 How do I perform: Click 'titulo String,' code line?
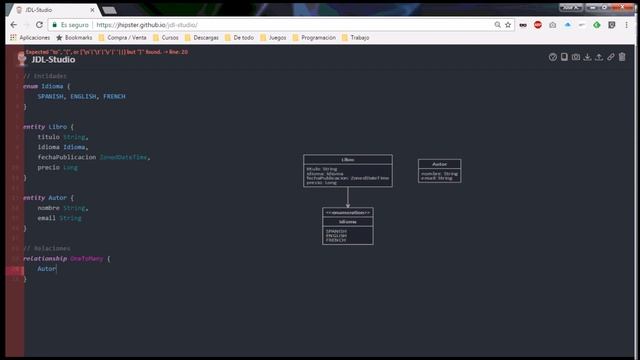point(63,137)
